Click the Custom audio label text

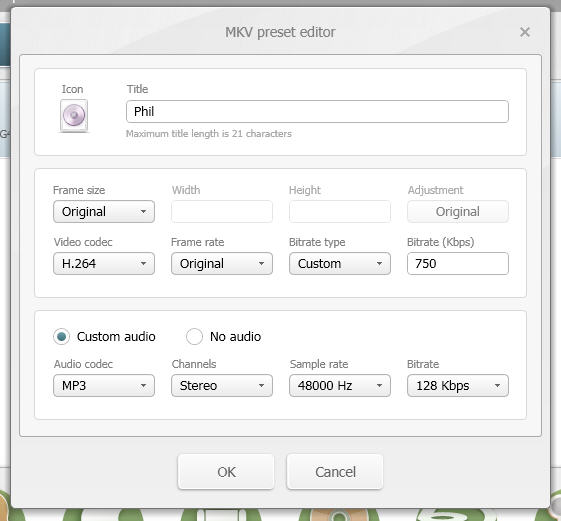(116, 337)
